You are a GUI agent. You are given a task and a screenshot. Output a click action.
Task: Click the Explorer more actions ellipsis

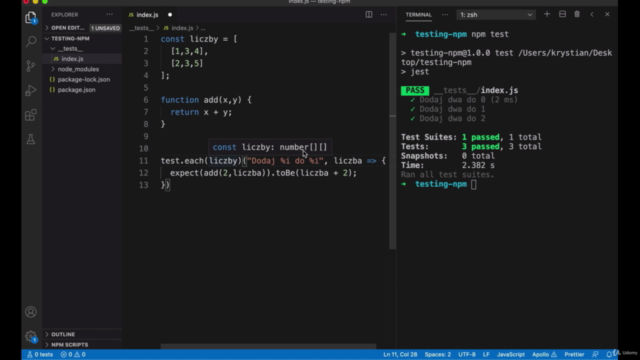(x=109, y=14)
